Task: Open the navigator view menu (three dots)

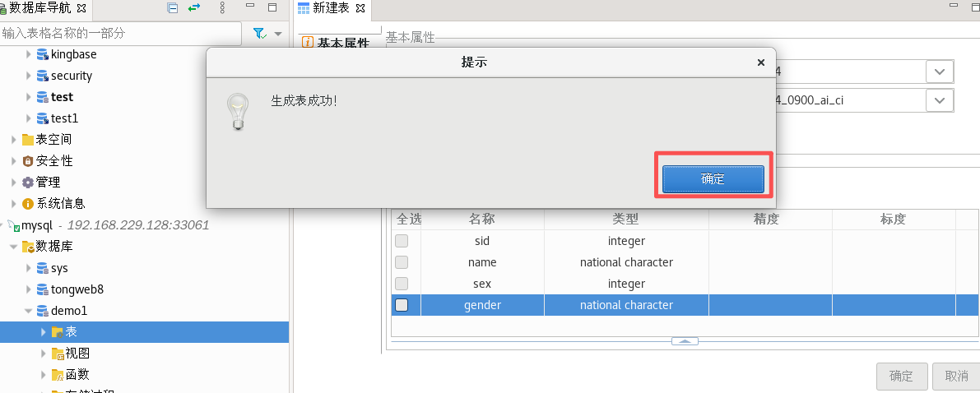Action: coord(222,9)
